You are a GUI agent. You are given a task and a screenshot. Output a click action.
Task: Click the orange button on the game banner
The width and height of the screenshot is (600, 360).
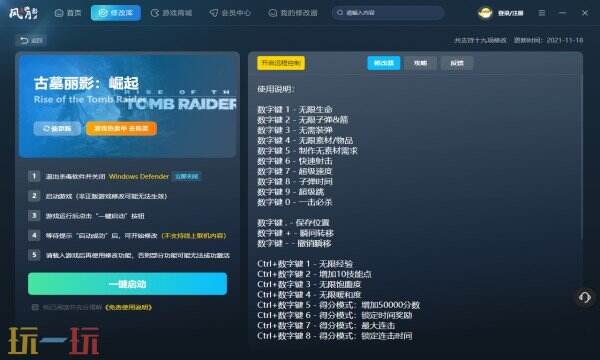121,129
